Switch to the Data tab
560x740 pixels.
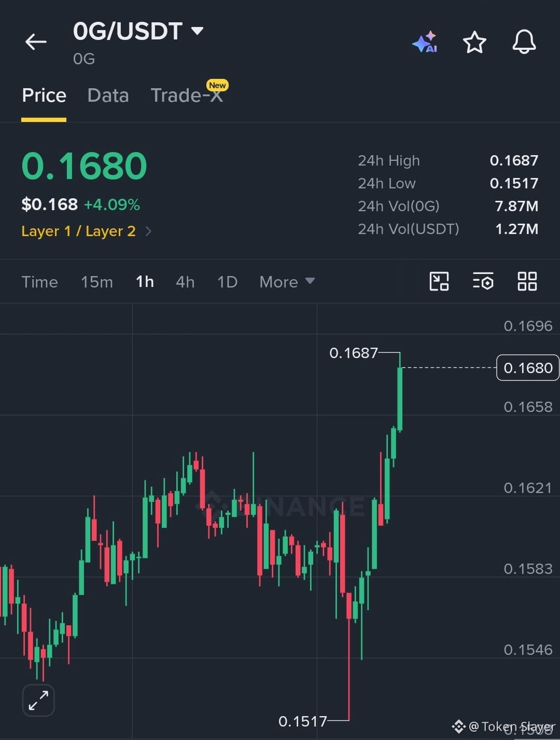pos(108,95)
